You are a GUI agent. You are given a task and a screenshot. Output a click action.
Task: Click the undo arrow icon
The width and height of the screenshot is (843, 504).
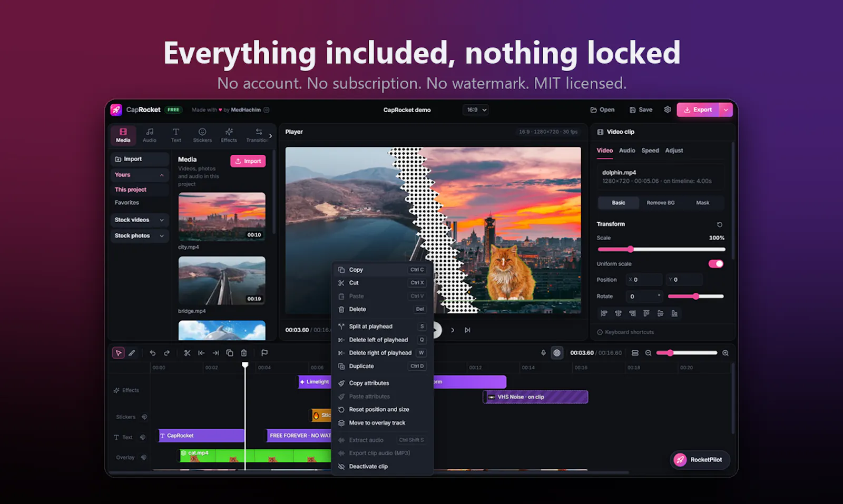coord(152,353)
